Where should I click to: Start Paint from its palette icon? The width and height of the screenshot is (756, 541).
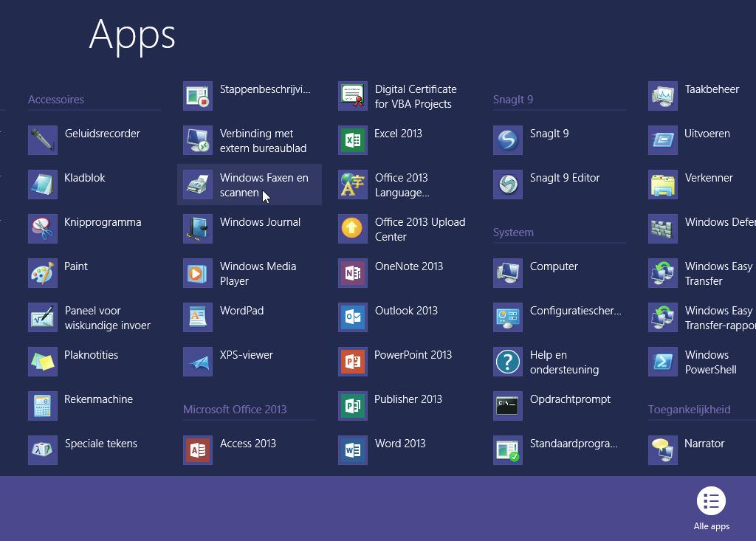pos(43,273)
